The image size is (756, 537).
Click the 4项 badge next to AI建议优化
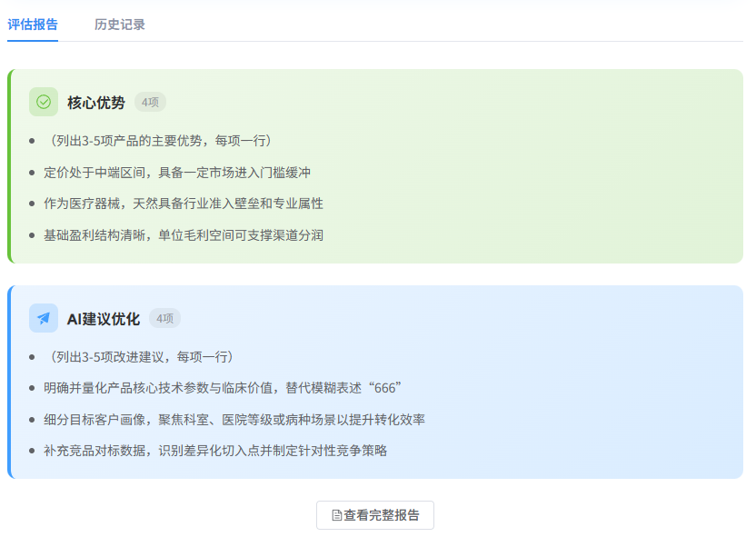tap(164, 319)
